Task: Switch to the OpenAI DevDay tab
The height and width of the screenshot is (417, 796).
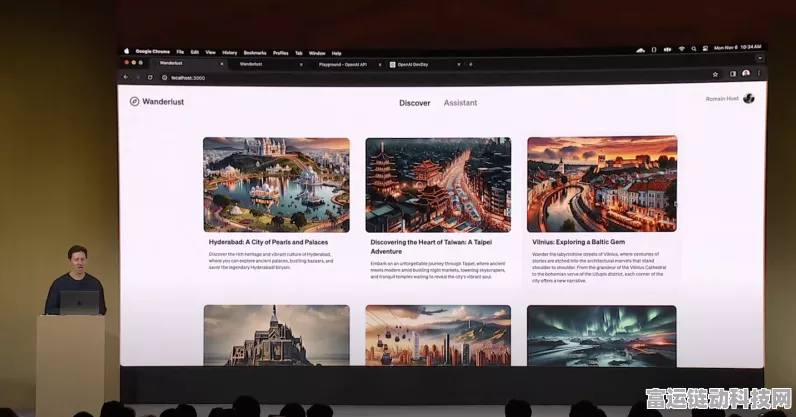Action: 424,65
